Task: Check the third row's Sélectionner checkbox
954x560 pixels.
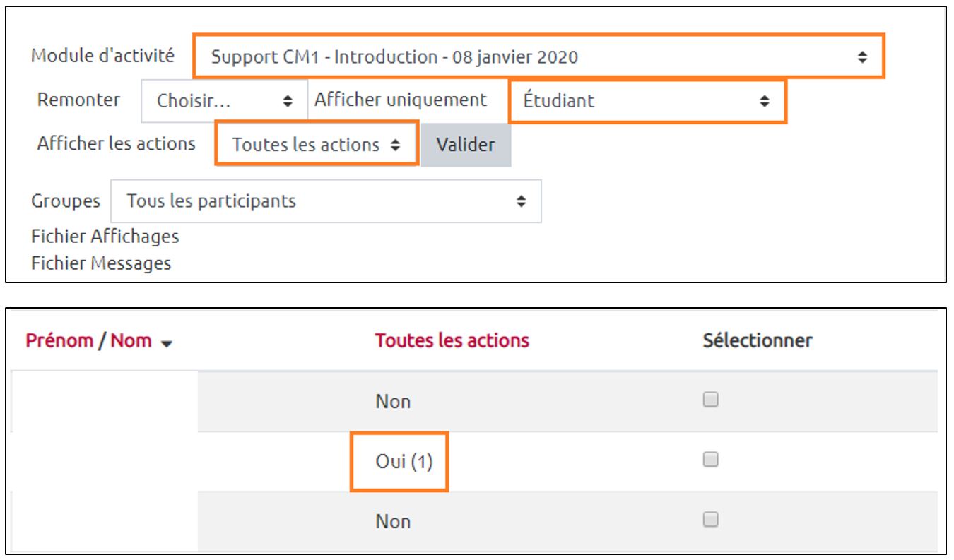Action: [710, 520]
